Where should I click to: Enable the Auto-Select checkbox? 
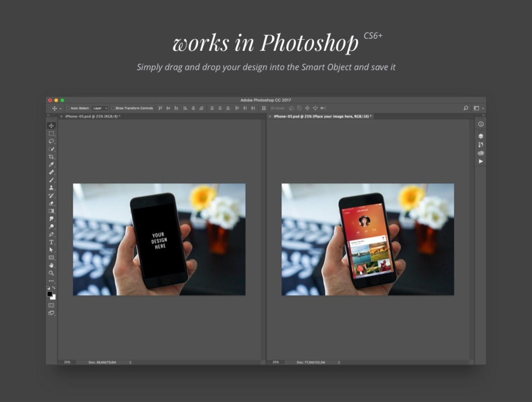(68, 108)
